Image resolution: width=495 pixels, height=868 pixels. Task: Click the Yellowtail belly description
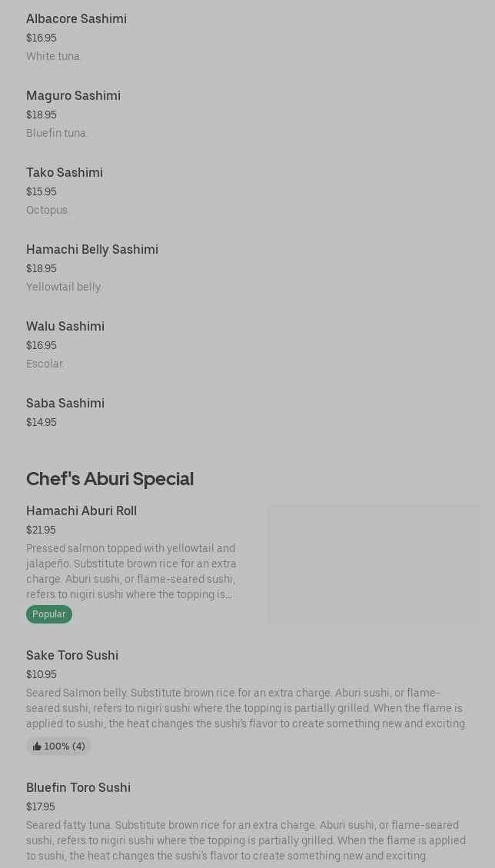[x=64, y=287]
